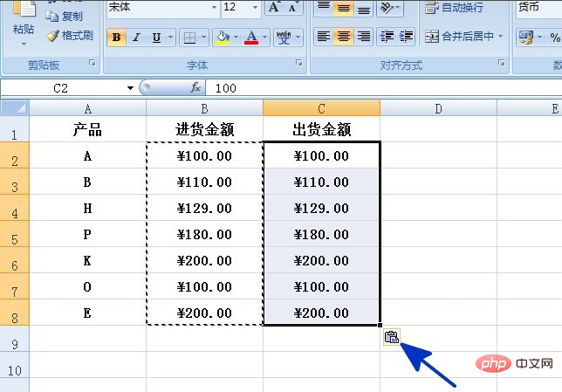Viewport: 562px width, 392px height.
Task: Open the font name 宋体 dropdown
Action: pyautogui.click(x=214, y=7)
